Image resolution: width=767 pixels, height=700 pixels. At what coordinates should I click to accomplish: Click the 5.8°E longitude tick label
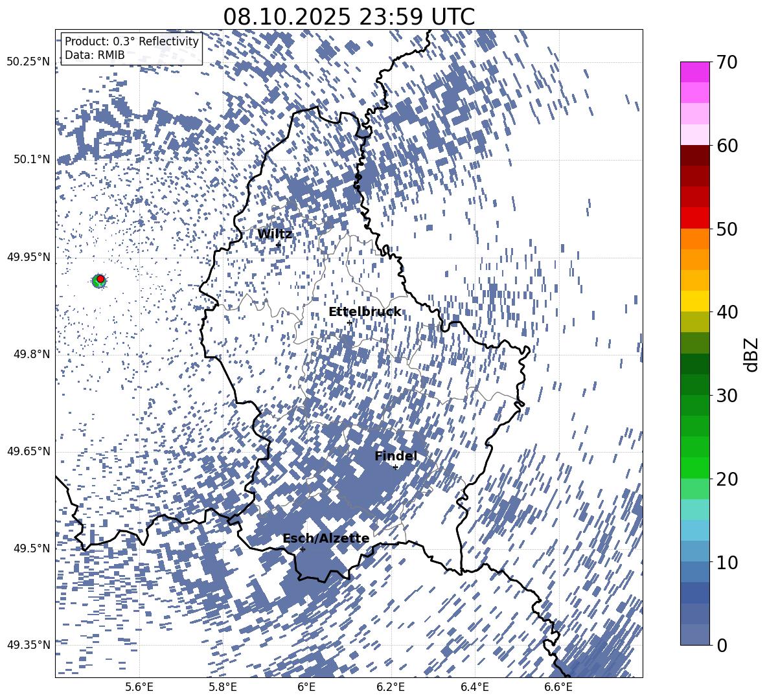pyautogui.click(x=223, y=687)
